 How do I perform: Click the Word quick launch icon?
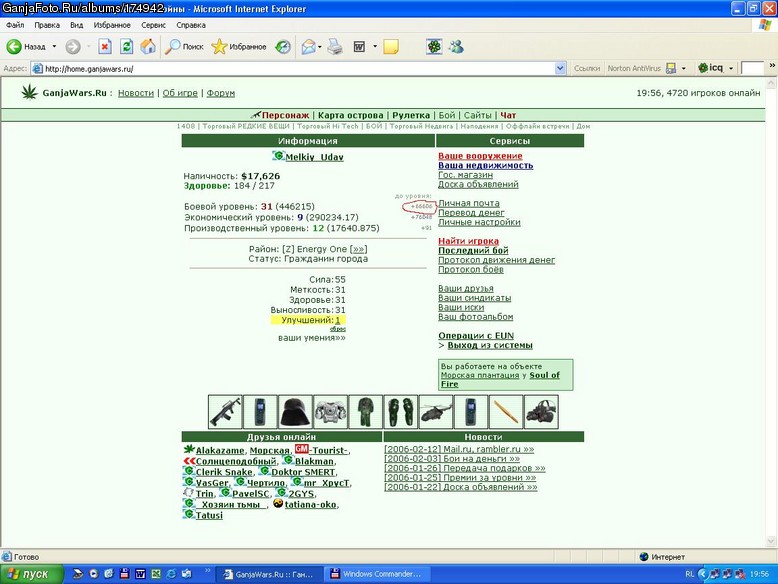140,574
